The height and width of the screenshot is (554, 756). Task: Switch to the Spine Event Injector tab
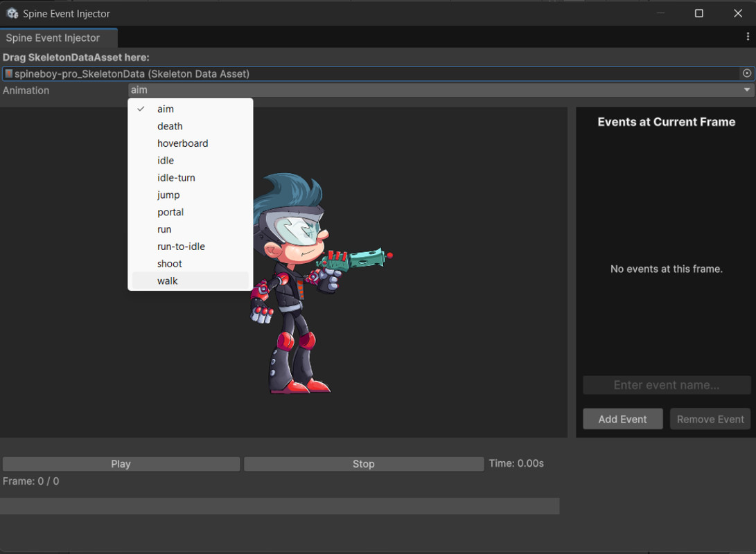pos(58,37)
